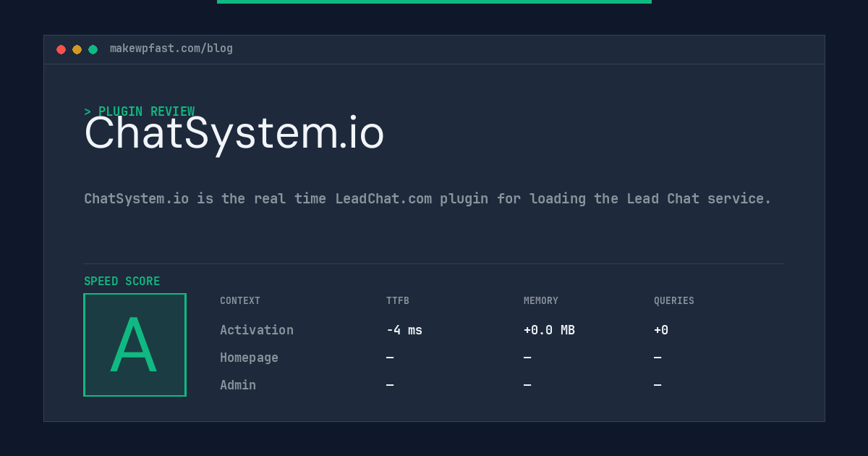Select the '> PLUGIN REVIEW' label

pos(140,111)
